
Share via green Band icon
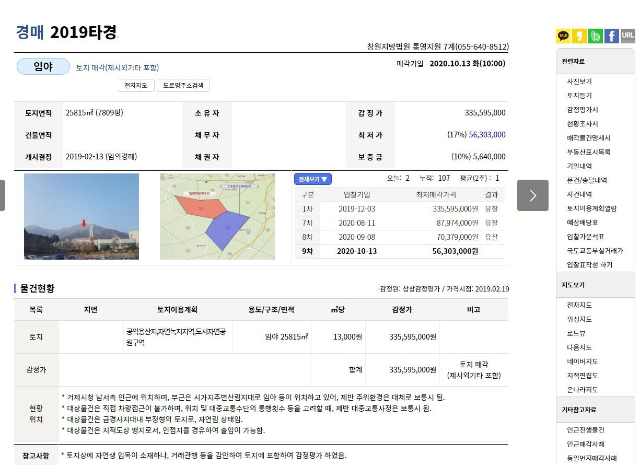(595, 36)
